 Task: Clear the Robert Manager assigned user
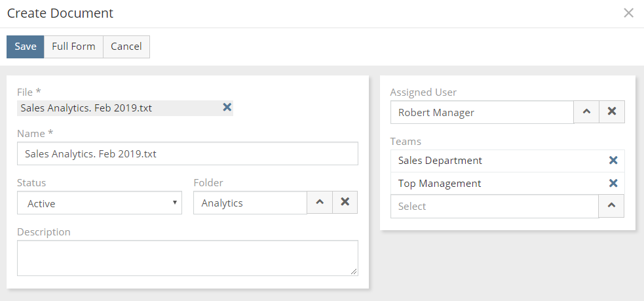611,112
